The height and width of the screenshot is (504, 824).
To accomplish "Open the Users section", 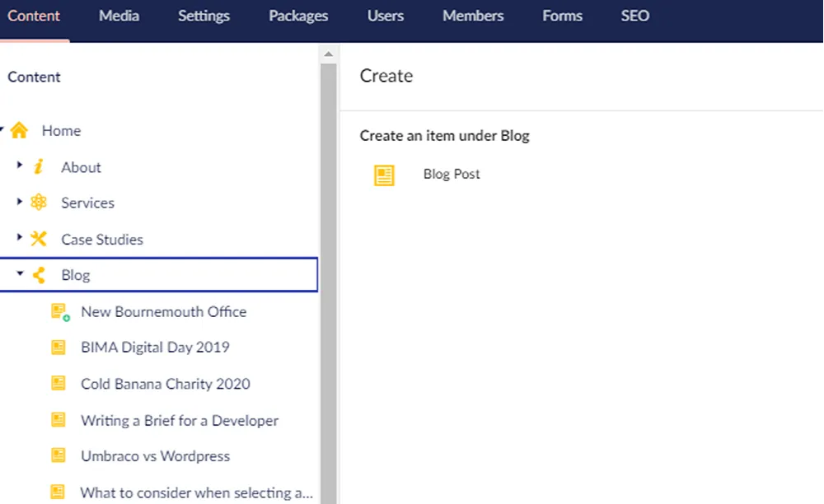I will 386,16.
